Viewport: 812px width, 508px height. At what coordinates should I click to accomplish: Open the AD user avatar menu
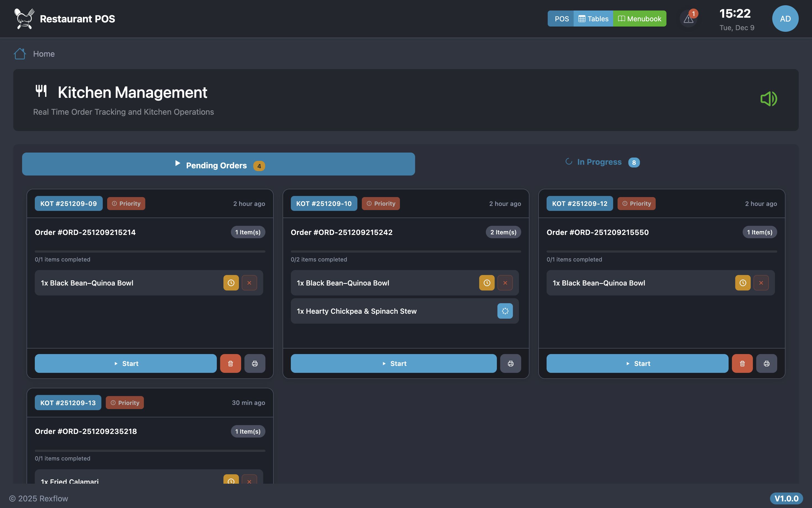tap(785, 19)
